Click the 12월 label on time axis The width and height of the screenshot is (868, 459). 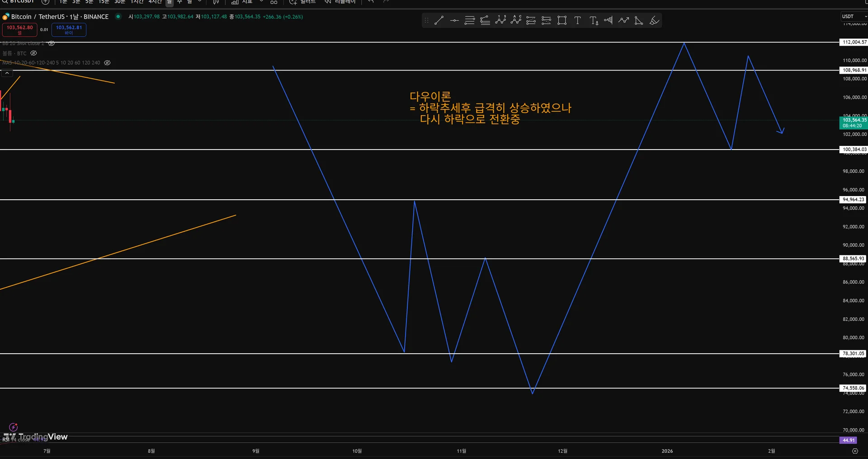click(562, 451)
